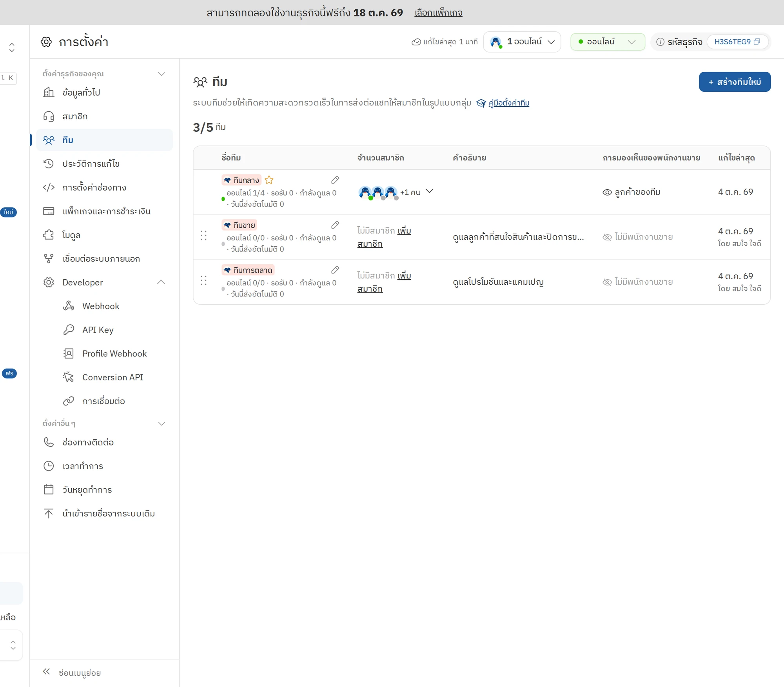The height and width of the screenshot is (687, 784).
Task: Click the ทีมกลาง member avatars
Action: [378, 193]
